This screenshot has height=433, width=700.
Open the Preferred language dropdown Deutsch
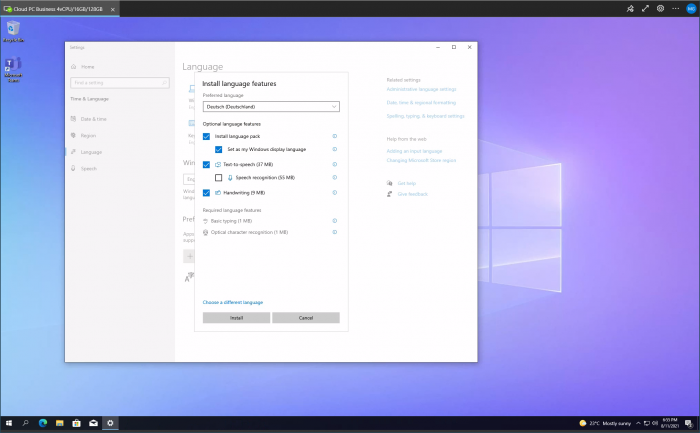(271, 107)
